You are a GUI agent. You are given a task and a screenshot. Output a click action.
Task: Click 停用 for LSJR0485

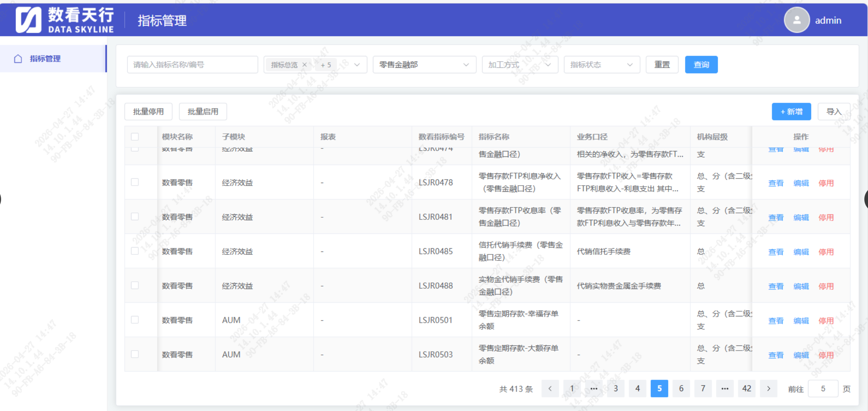tap(826, 252)
